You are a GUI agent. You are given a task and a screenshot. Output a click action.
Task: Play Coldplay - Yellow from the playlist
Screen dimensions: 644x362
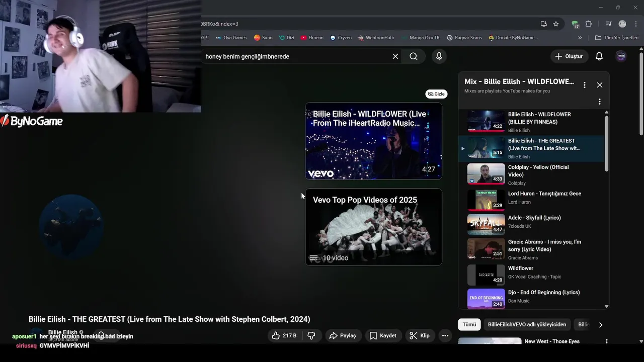coord(531,174)
